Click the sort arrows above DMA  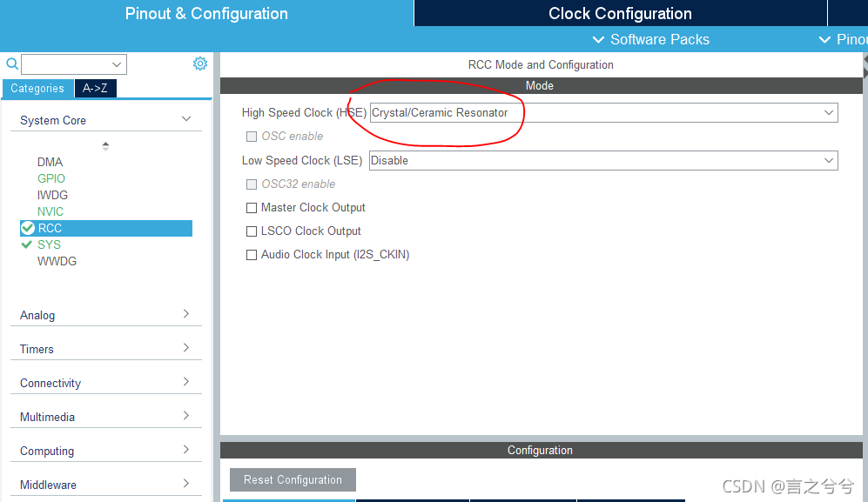coord(105,146)
